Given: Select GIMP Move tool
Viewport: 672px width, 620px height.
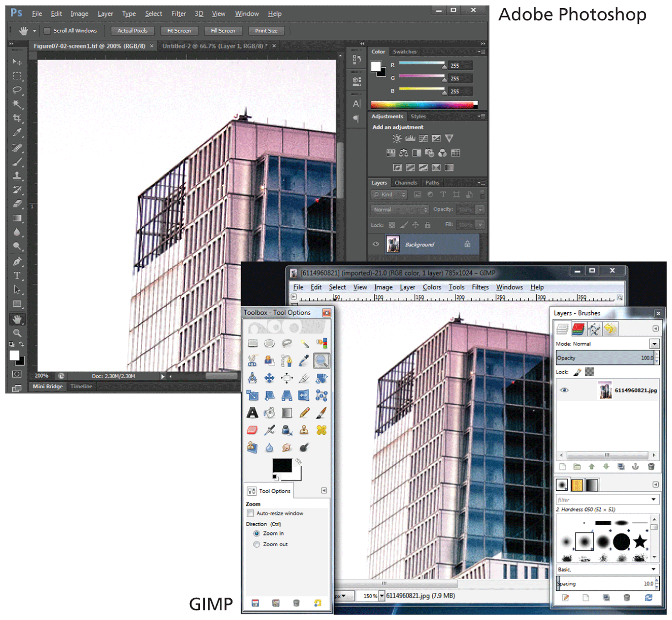Looking at the screenshot, I should click(270, 378).
